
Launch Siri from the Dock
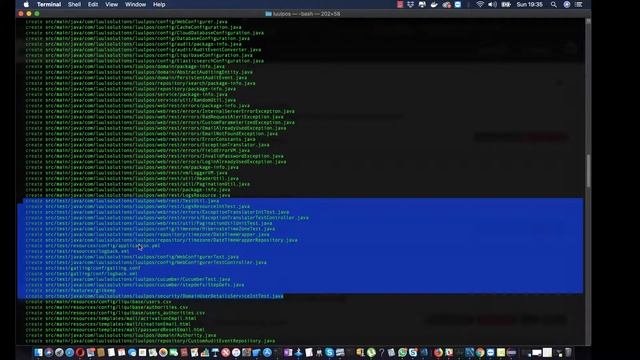tap(49, 352)
